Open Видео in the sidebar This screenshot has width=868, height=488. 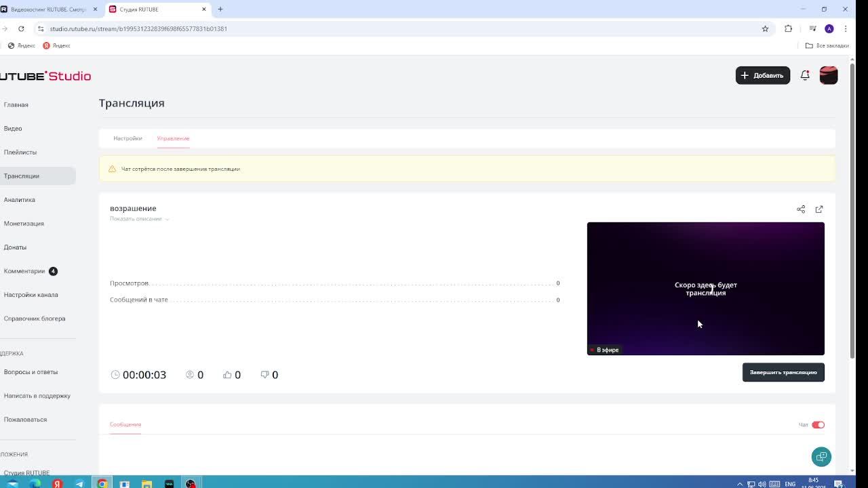(x=13, y=129)
